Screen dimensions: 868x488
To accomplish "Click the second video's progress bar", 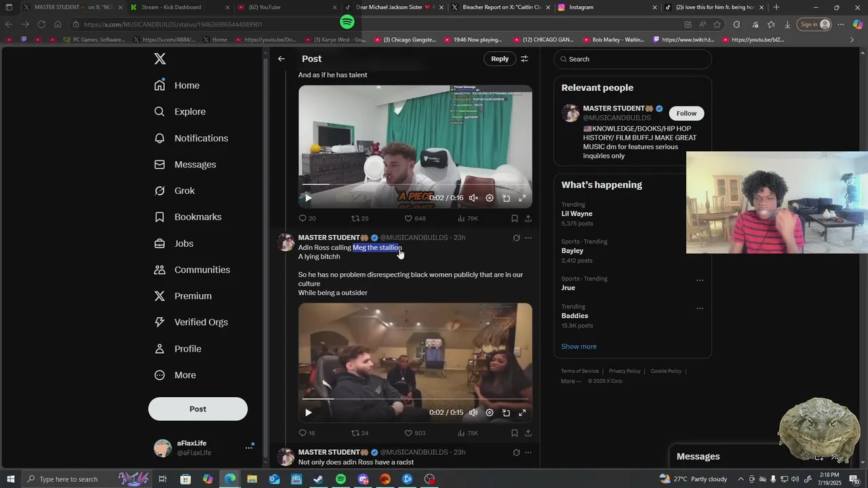I will click(415, 399).
